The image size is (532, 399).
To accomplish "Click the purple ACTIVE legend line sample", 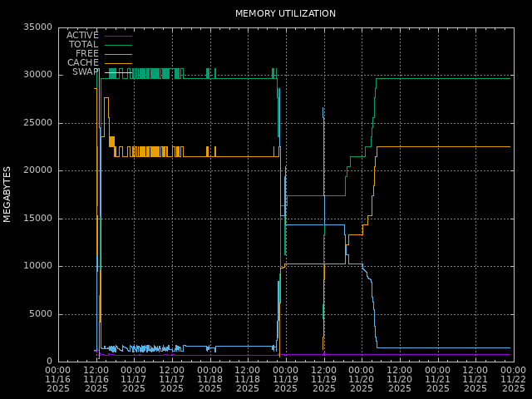I will pos(117,35).
